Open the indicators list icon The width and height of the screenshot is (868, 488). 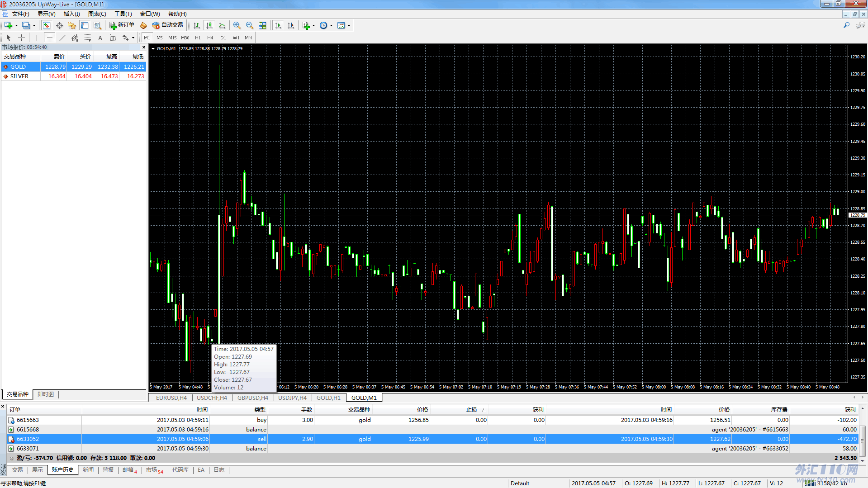coord(306,25)
